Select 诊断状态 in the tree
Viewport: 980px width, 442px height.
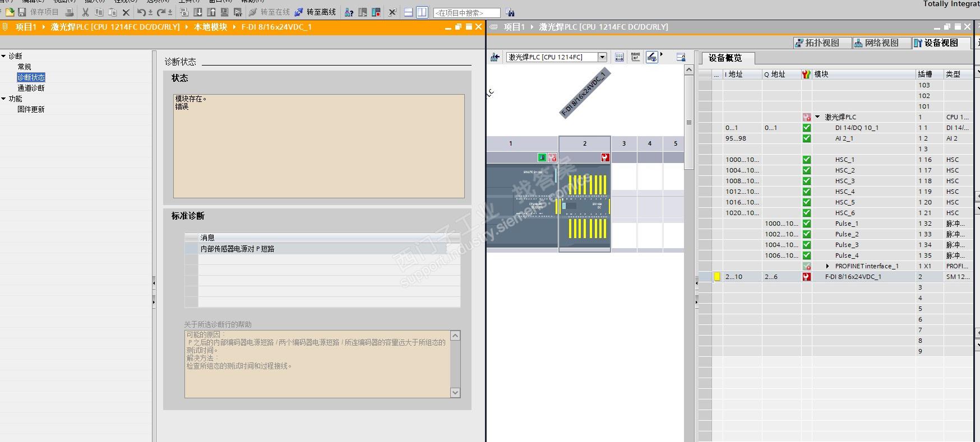(31, 77)
